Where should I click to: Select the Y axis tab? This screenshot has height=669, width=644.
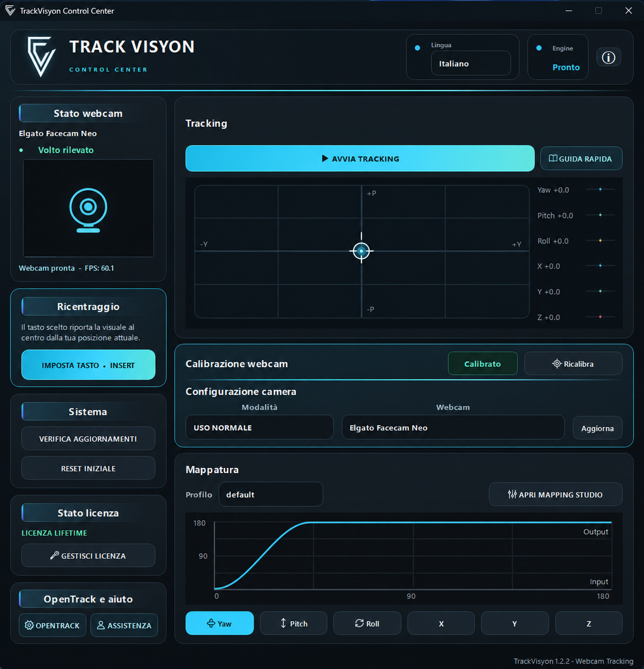pyautogui.click(x=515, y=623)
